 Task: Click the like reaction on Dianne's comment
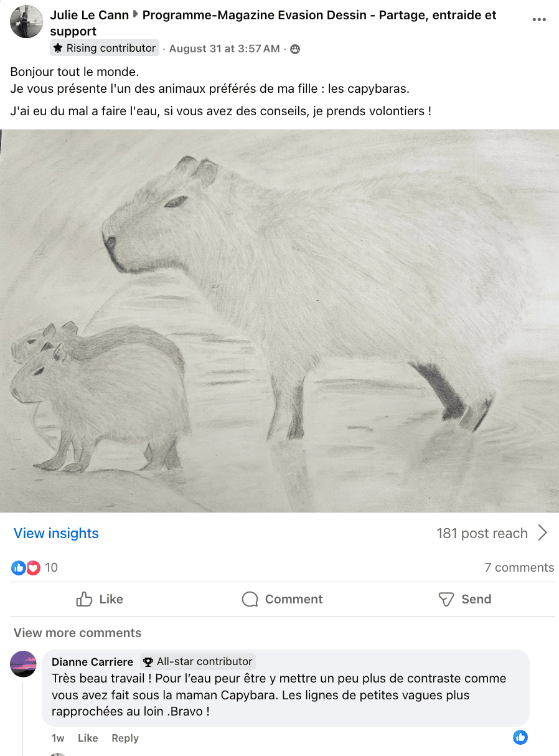[520, 737]
